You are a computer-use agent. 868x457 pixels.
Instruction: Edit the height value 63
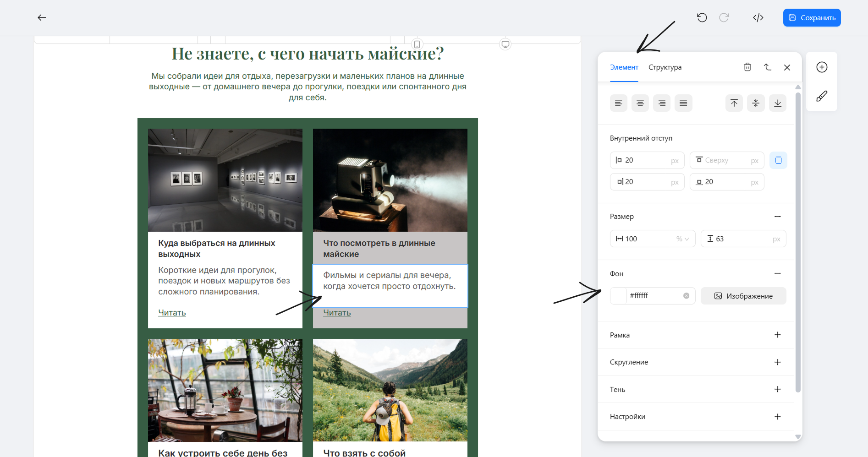743,239
